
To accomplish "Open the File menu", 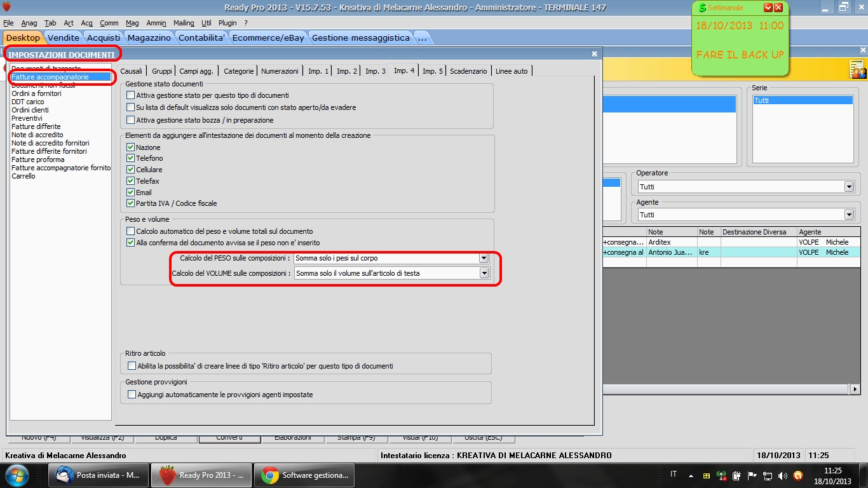I will pos(8,23).
